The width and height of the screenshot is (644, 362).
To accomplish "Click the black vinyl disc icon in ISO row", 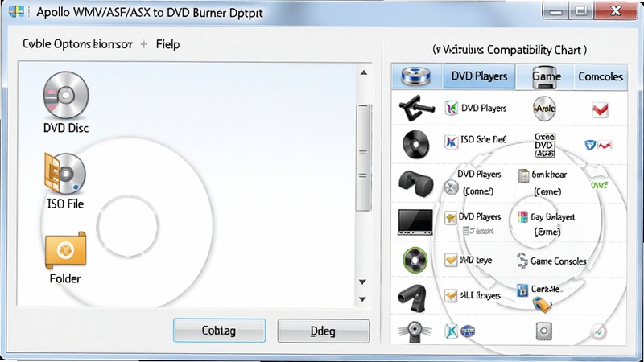I will 415,145.
